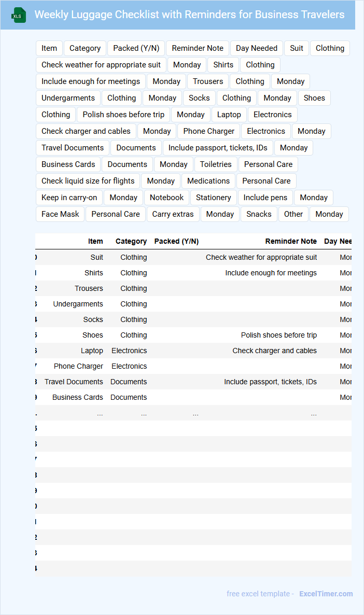Select the 'Travel Documents' tag chip
Screen dimensions: 364x615
click(73, 148)
